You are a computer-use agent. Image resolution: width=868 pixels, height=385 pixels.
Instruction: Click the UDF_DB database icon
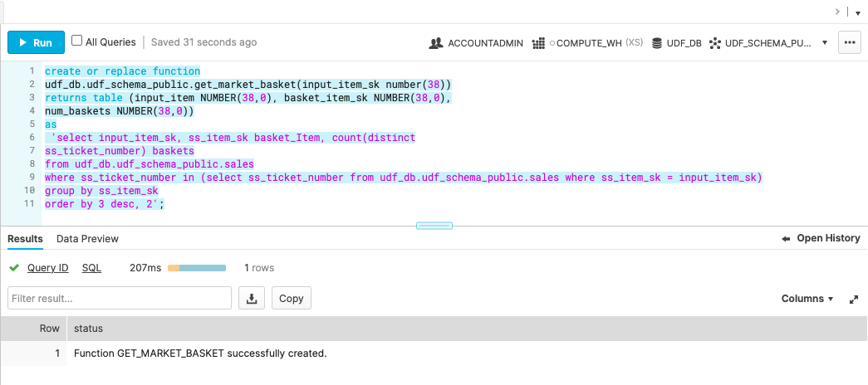point(656,43)
